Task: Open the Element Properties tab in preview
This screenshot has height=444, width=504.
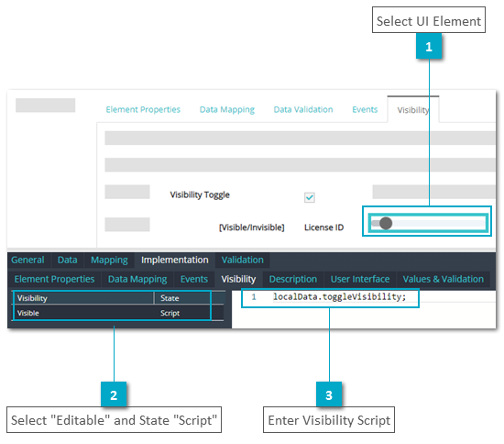Action: pos(143,110)
